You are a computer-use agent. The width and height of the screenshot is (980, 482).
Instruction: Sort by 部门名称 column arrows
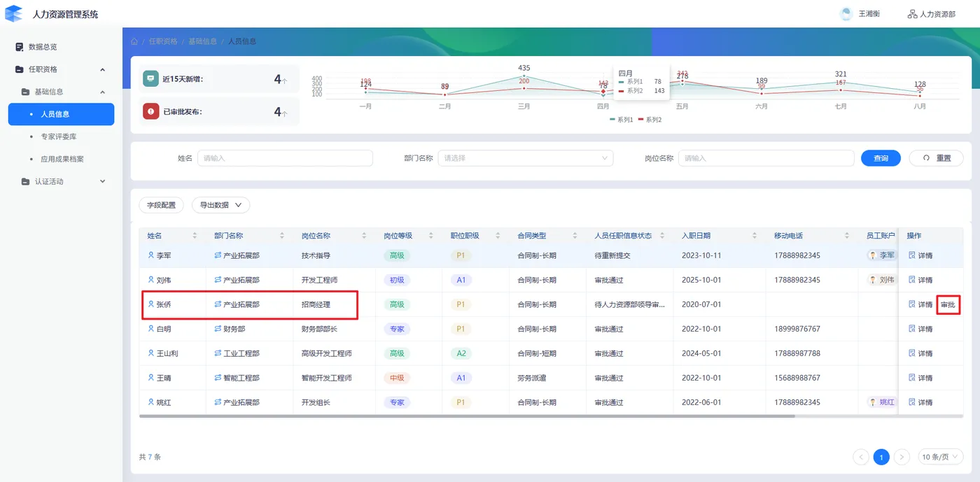[282, 236]
